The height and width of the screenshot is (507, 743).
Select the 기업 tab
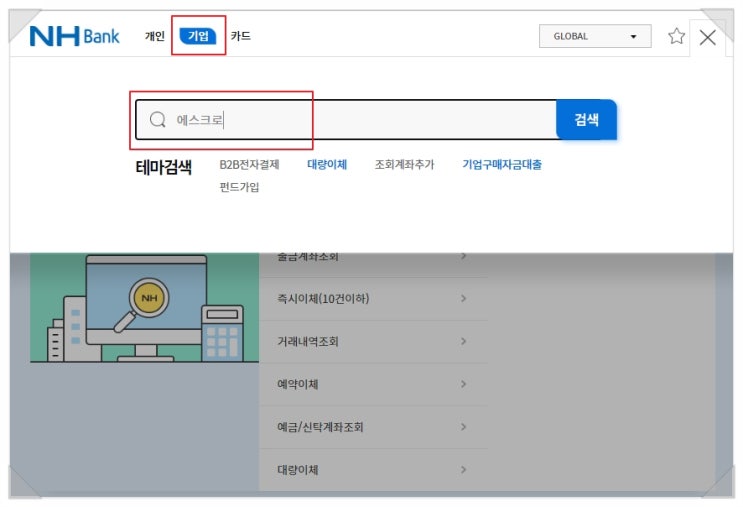coord(198,36)
